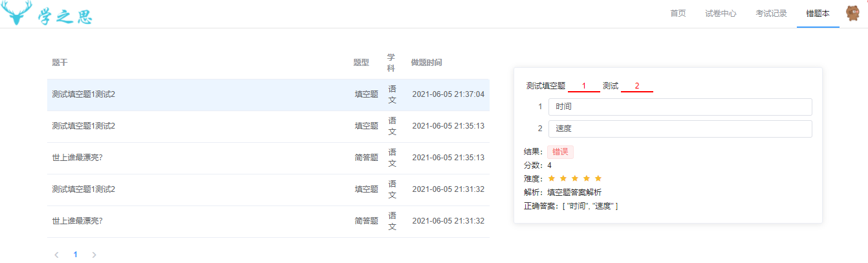Click the 学科 column header
This screenshot has width=868, height=263.
(391, 63)
